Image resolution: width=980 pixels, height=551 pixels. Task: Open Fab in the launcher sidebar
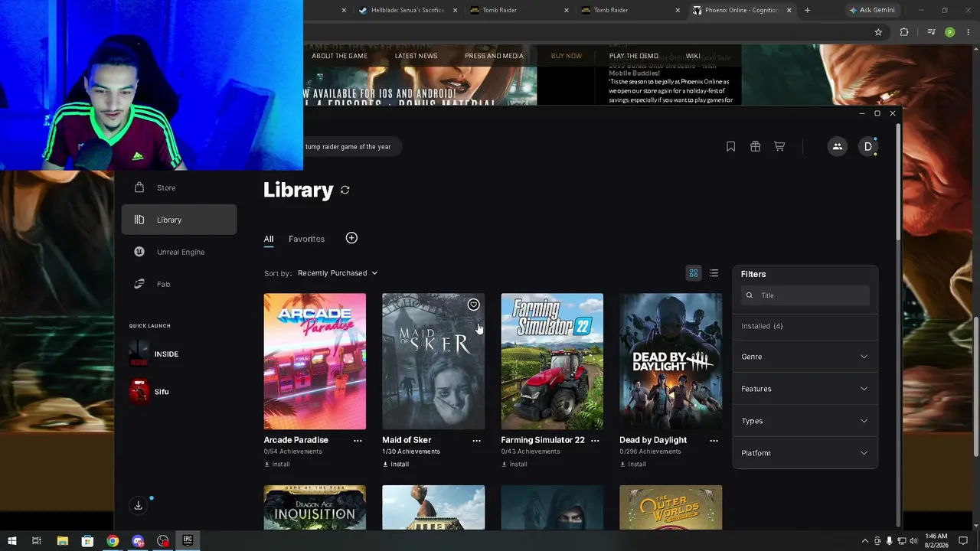(179, 284)
